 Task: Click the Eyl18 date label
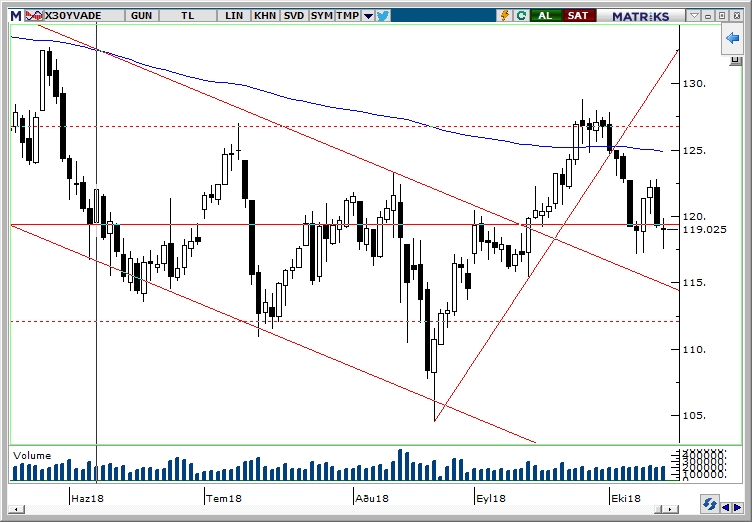(x=491, y=498)
